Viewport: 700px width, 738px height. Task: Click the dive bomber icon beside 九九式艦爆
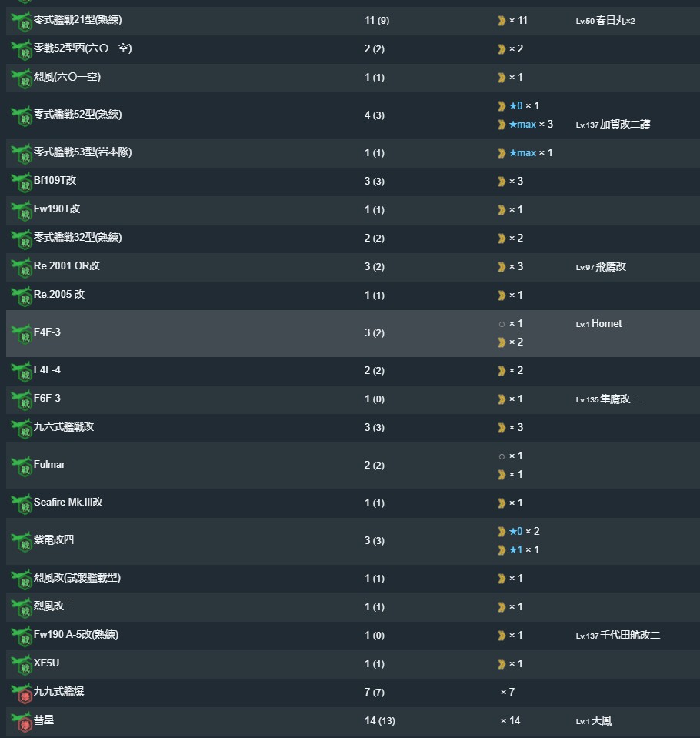click(x=22, y=693)
